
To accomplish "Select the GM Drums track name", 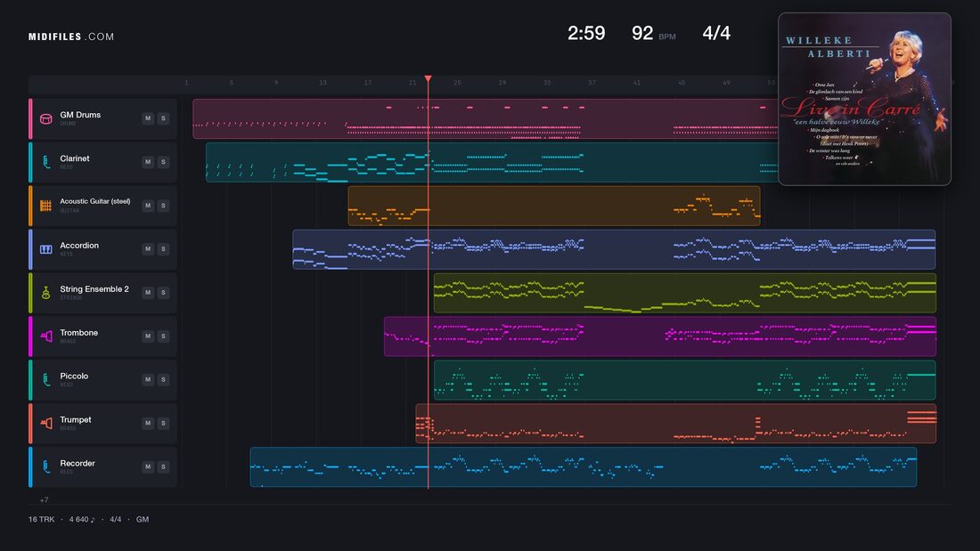I will click(x=80, y=115).
